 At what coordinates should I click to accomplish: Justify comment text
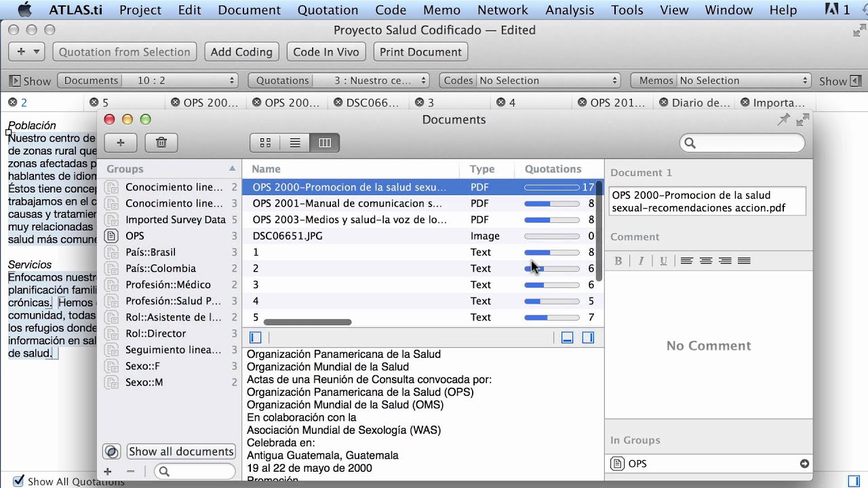tap(744, 261)
